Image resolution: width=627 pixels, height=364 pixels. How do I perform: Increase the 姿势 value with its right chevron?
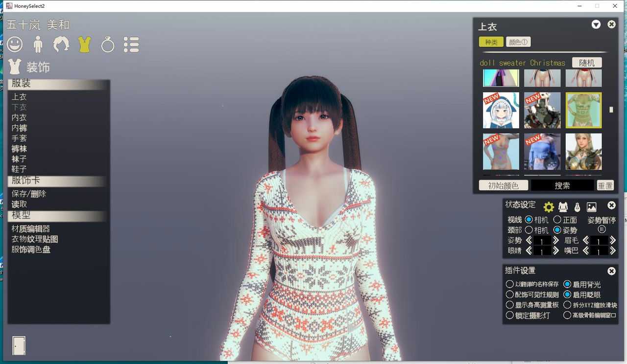pyautogui.click(x=555, y=240)
